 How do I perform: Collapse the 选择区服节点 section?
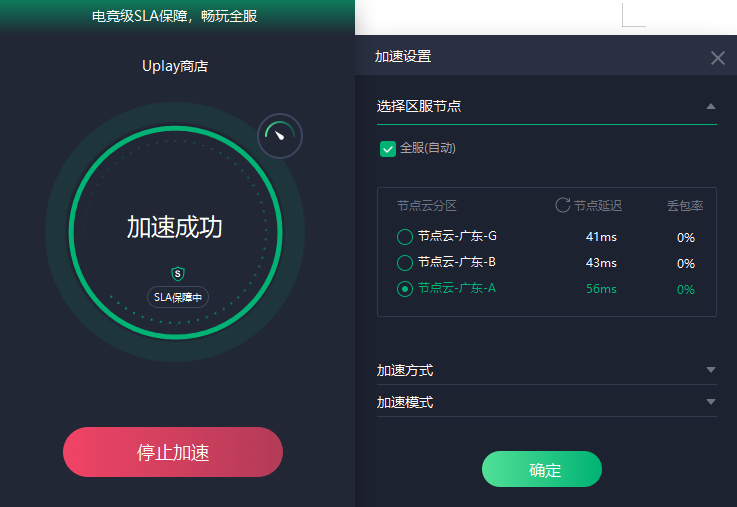[x=711, y=106]
